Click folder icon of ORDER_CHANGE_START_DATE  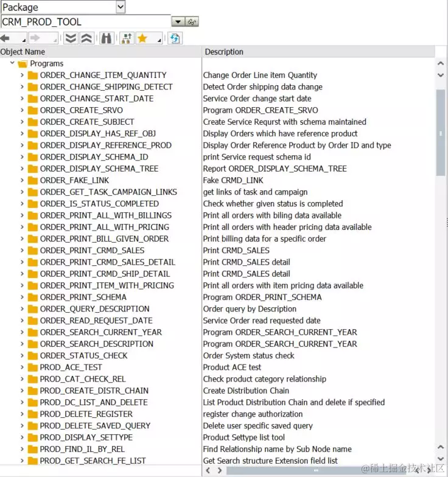[x=33, y=99]
